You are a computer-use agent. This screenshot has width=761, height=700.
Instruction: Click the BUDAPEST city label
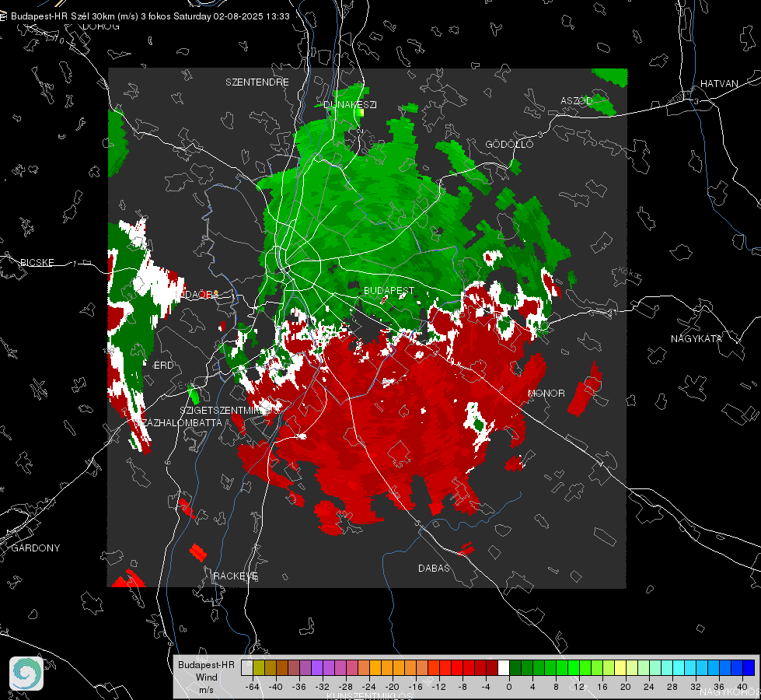389,290
